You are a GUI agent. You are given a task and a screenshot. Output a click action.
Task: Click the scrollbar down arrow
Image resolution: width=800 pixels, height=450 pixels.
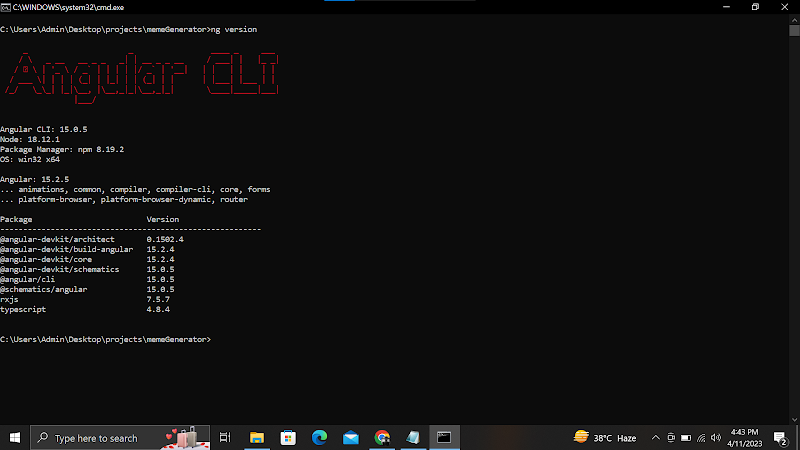[x=794, y=419]
